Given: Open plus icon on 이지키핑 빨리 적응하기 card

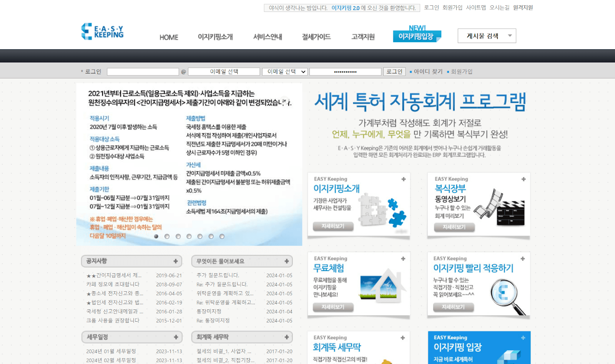Looking at the screenshot, I should (523, 259).
